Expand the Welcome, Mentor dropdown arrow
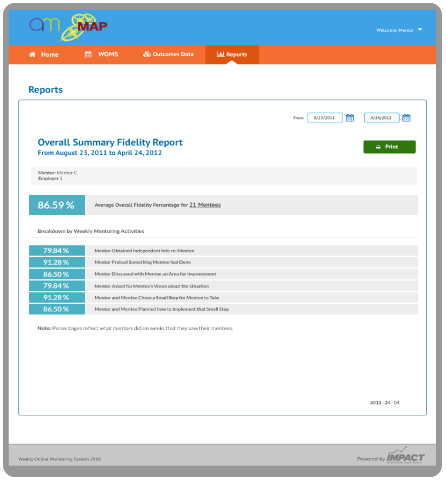The height and width of the screenshot is (481, 446). coord(420,29)
